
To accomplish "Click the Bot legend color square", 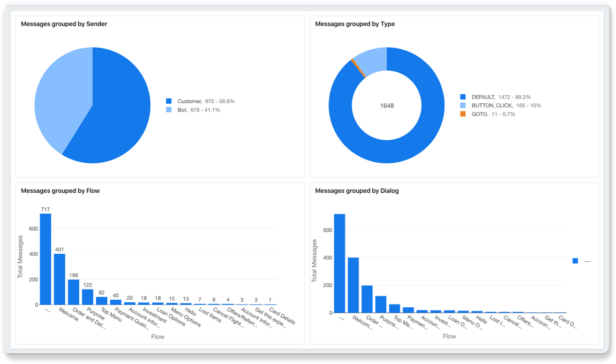I will coord(169,110).
